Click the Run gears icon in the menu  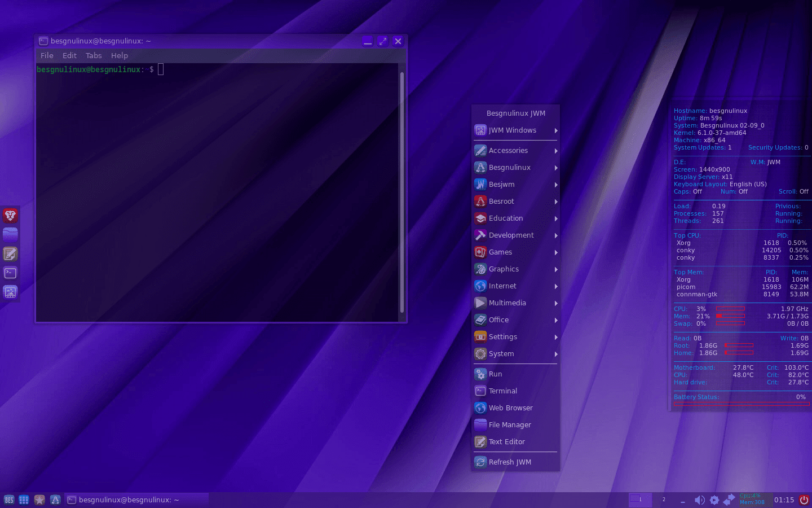pyautogui.click(x=480, y=374)
